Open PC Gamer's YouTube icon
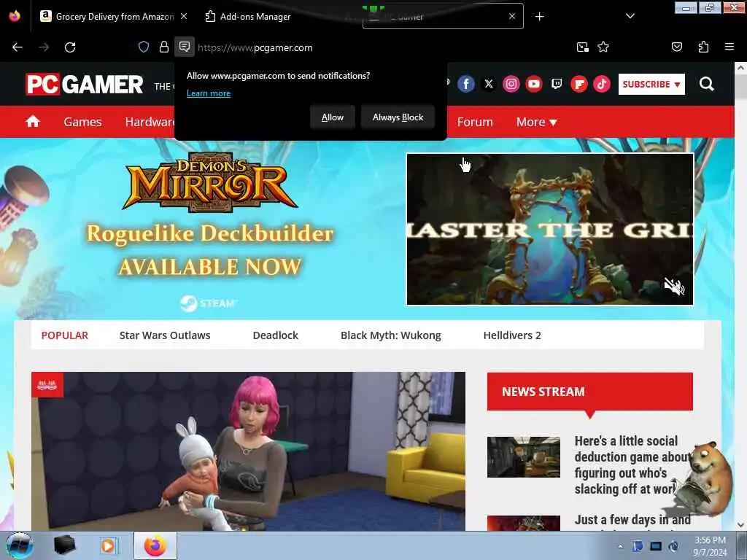Image resolution: width=747 pixels, height=560 pixels. coord(533,85)
